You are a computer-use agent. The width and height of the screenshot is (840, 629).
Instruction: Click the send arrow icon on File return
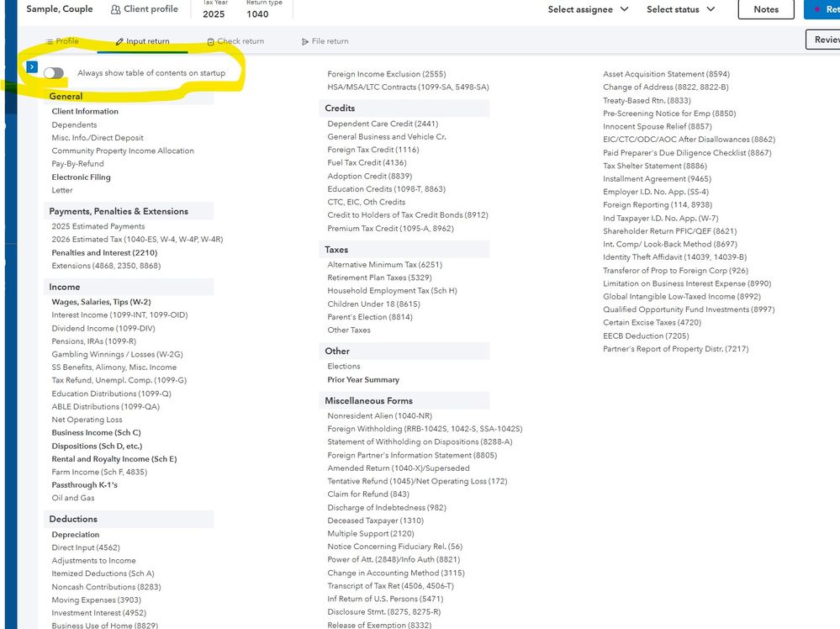(305, 41)
